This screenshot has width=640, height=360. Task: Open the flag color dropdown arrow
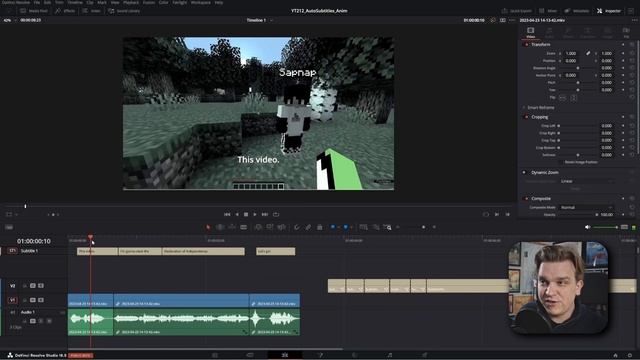[338, 227]
